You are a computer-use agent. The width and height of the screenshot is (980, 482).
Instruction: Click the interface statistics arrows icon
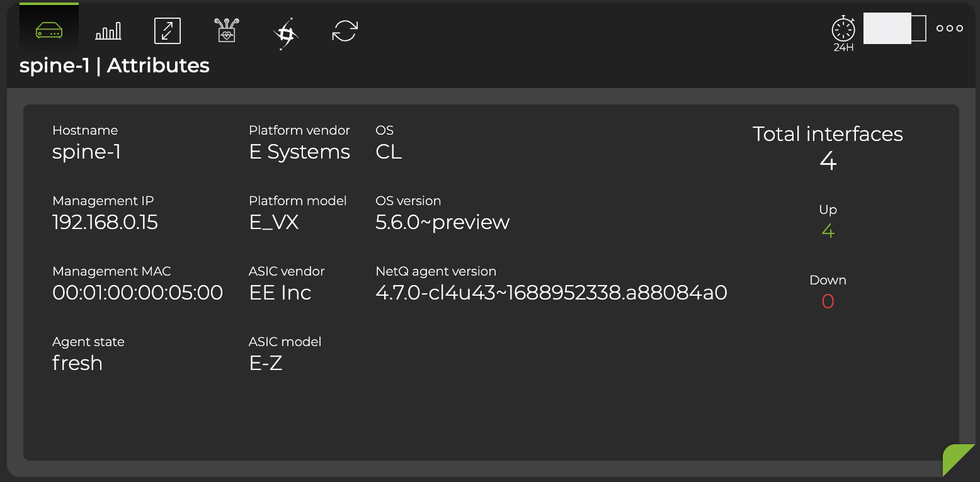tap(167, 30)
